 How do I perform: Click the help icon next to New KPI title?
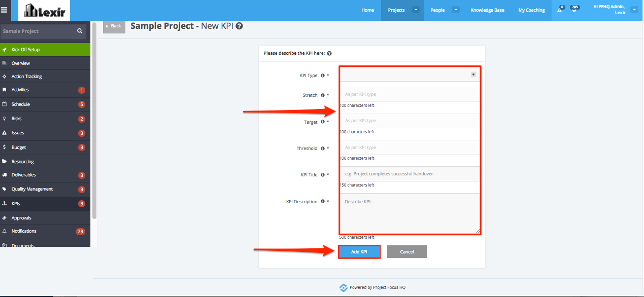coord(239,26)
